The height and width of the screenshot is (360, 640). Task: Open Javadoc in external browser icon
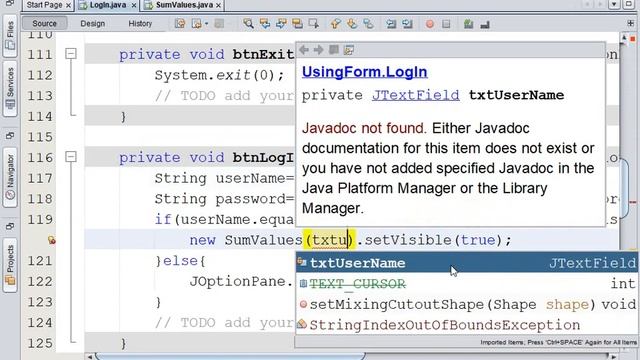click(x=334, y=50)
